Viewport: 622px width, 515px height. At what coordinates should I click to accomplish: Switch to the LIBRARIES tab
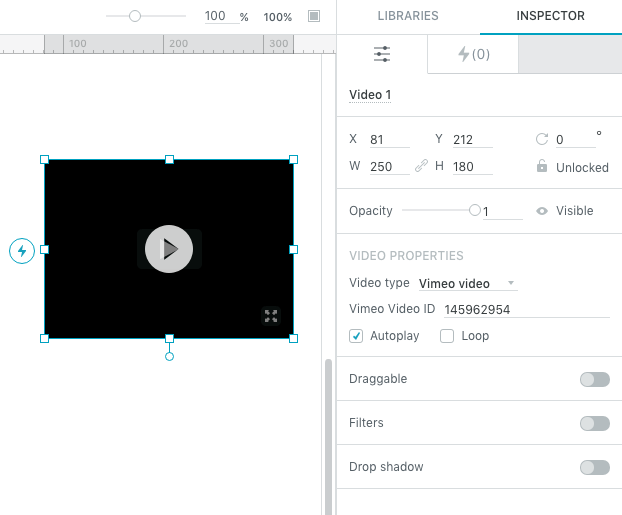(408, 16)
